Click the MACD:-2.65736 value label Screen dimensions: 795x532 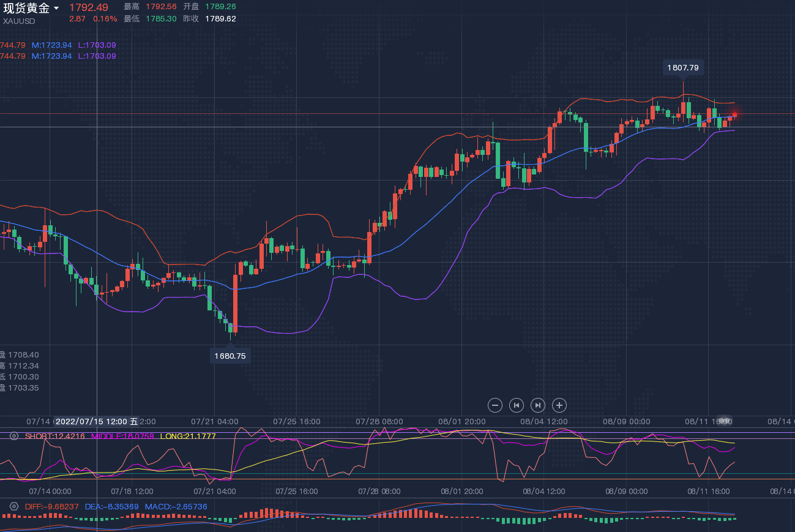175,506
